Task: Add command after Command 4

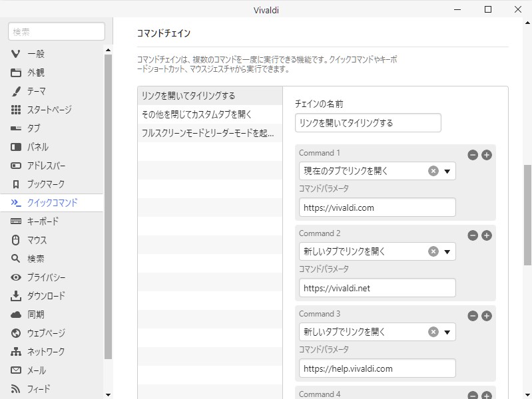Action: click(x=487, y=395)
